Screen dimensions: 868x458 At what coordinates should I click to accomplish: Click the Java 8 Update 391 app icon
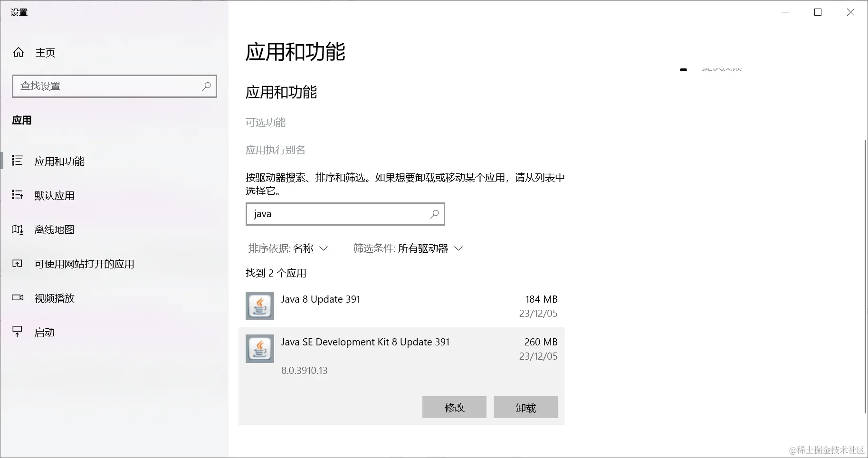click(x=259, y=305)
